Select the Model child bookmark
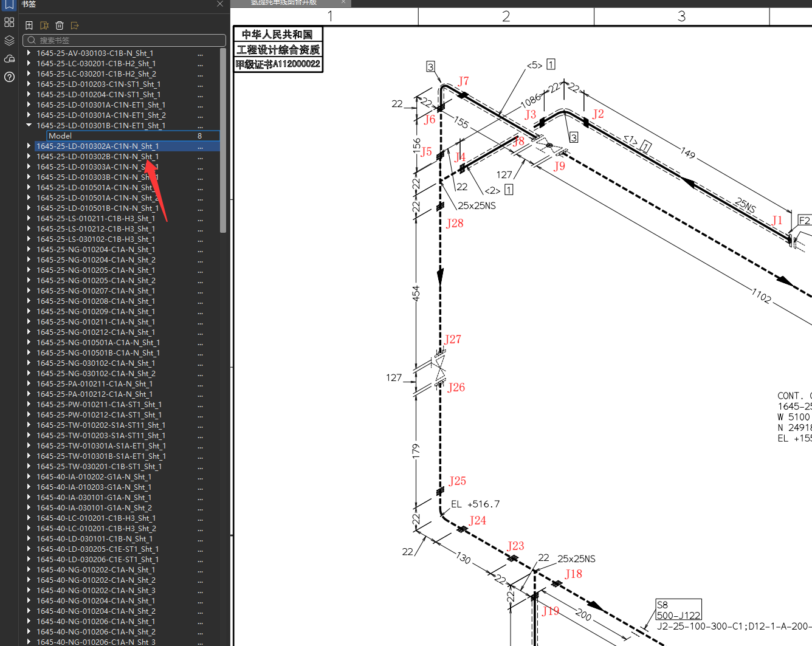This screenshot has height=646, width=812. pyautogui.click(x=60, y=136)
